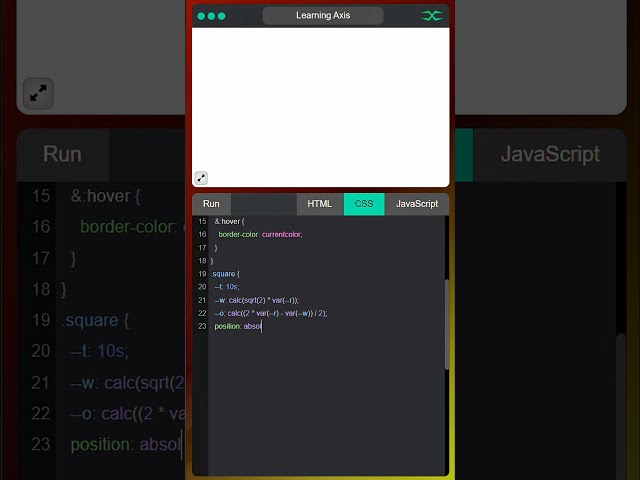This screenshot has width=640, height=480.
Task: Place the cursor in position: absol on line 23
Action: click(x=238, y=326)
